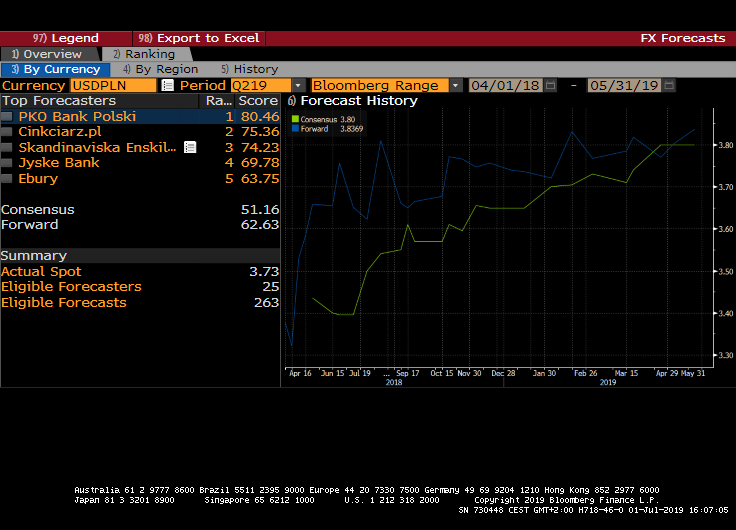Click the Currency USDPLN input field
Screen dimensions: 736x530
coord(113,86)
